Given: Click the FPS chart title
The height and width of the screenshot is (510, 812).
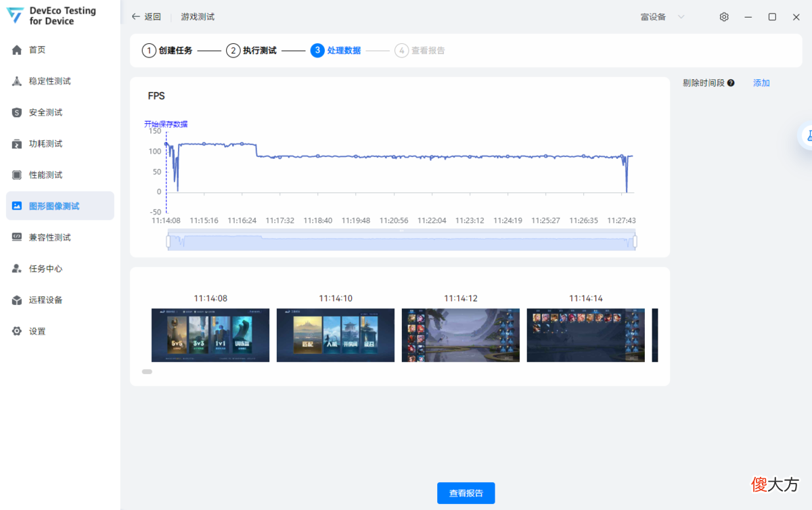Looking at the screenshot, I should pos(156,96).
